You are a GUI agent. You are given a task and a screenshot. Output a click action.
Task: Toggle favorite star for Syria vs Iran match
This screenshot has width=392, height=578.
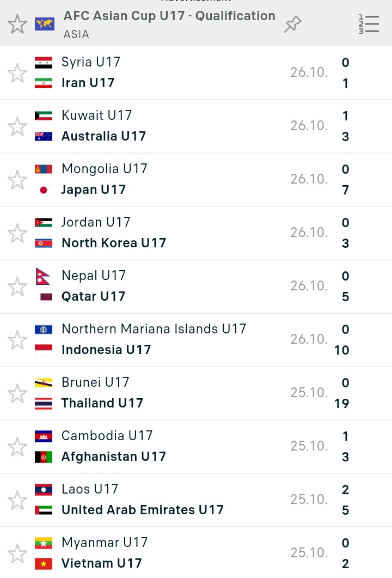(x=17, y=73)
